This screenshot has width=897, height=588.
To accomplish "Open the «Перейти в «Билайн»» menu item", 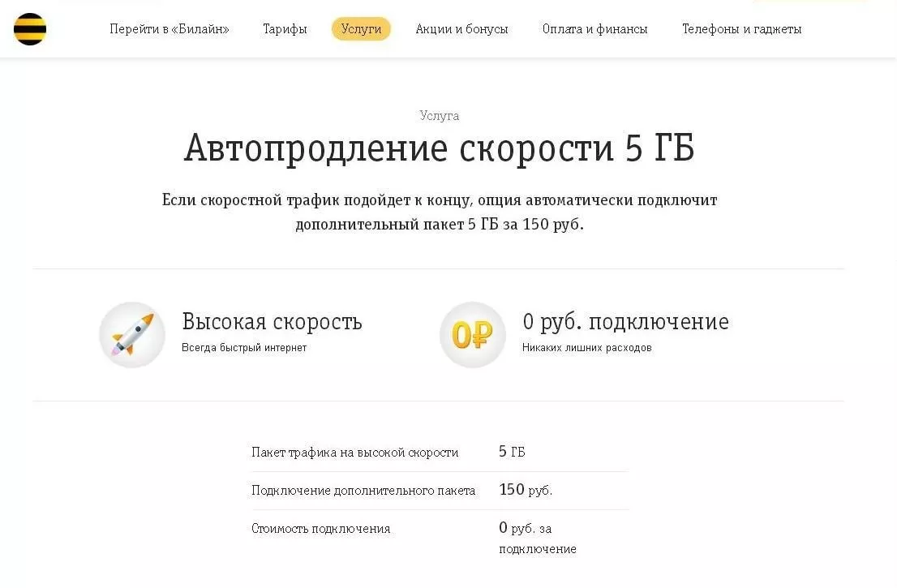I will click(170, 29).
